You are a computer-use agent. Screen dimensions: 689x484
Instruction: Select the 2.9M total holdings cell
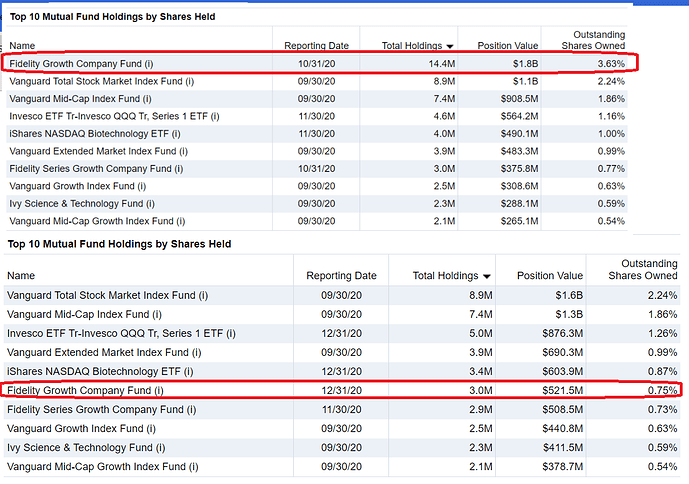tap(480, 410)
